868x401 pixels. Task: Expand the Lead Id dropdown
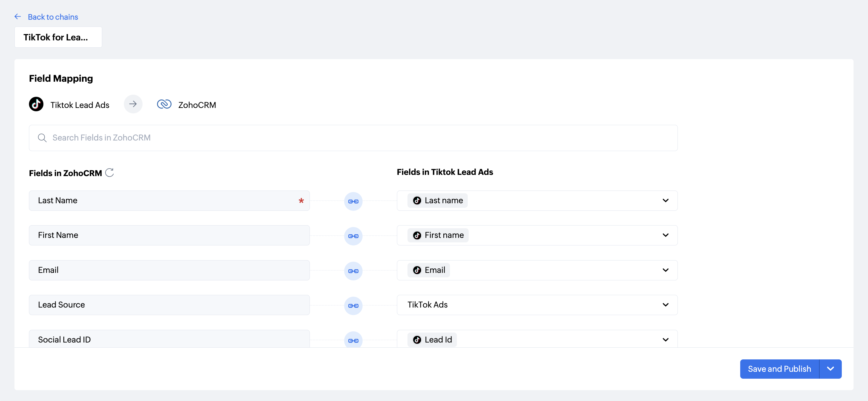[x=665, y=339]
